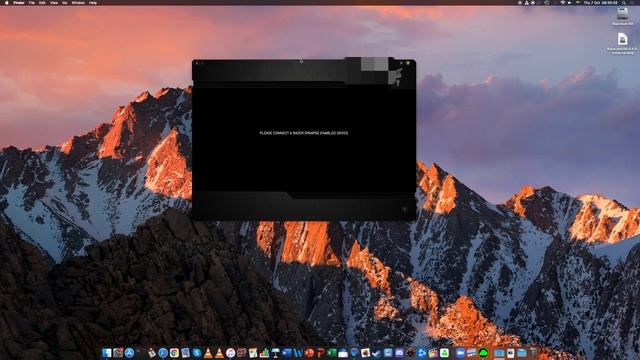The image size is (640, 360).
Task: Open Spotlight search in the menu bar
Action: [624, 2]
